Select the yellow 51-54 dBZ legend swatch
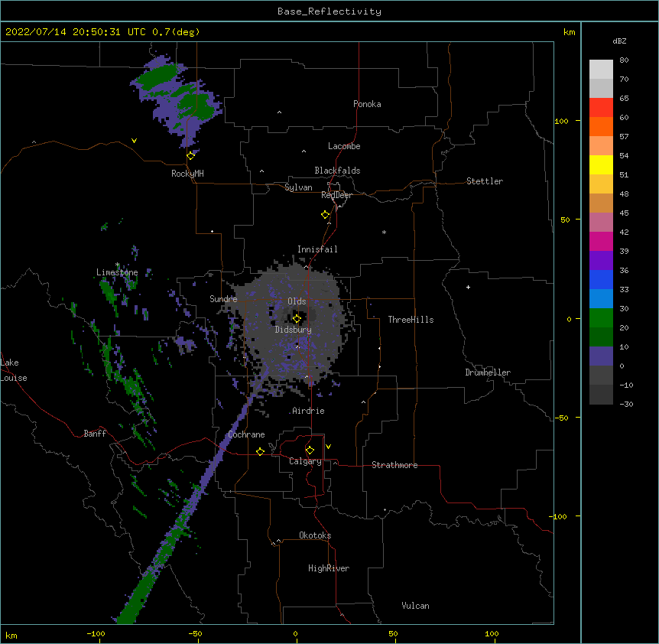 click(x=601, y=165)
